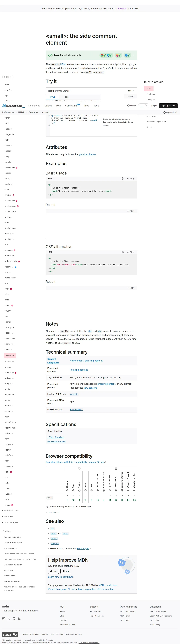Expand Edge 12 support cell
The width and height of the screenshot is (180, 644).
(x=73, y=498)
